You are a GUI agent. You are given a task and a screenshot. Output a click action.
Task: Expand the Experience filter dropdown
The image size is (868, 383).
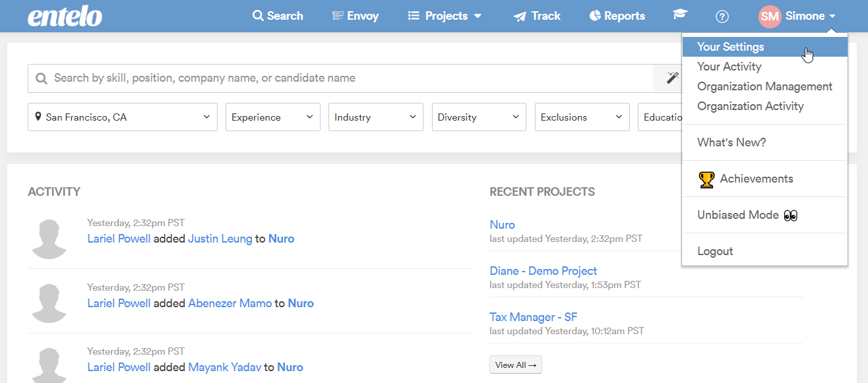(x=273, y=117)
